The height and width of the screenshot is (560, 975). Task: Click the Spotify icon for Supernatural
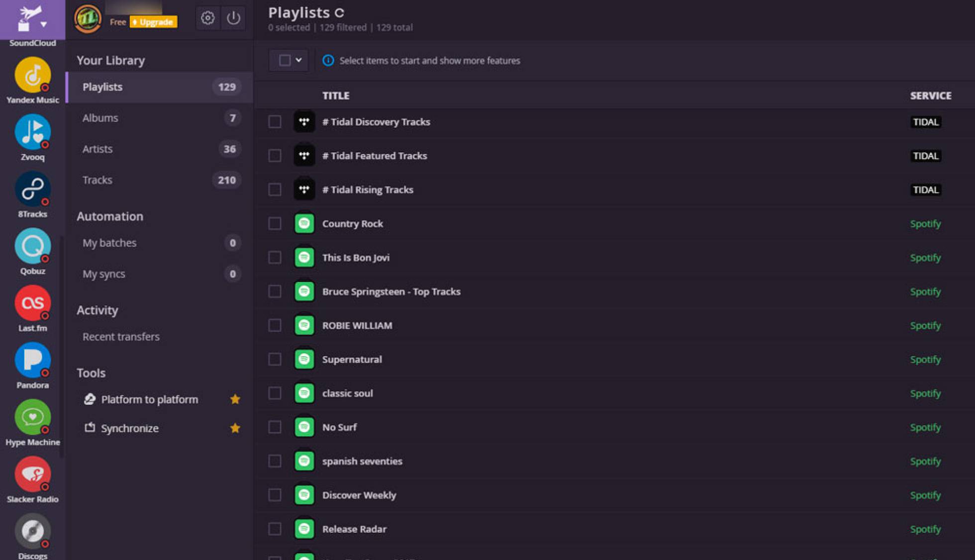coord(304,359)
